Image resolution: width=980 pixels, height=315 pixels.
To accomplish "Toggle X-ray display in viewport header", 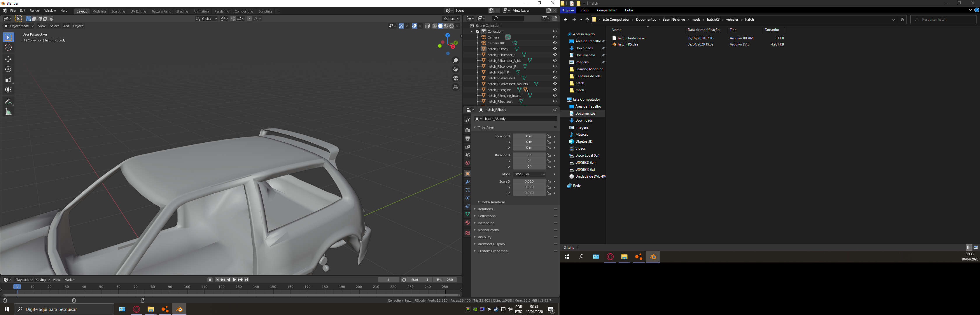I will pyautogui.click(x=427, y=26).
